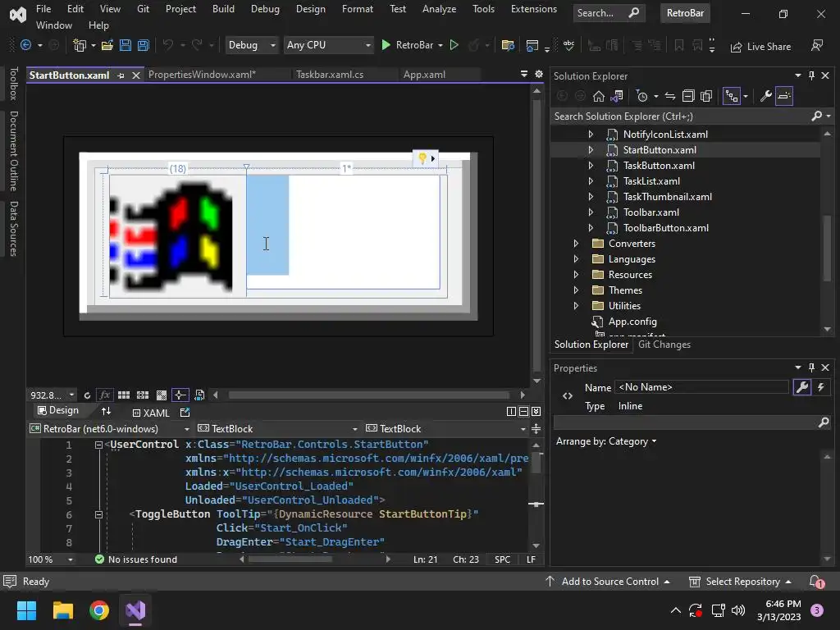Switch to PropertiesWindow.xaml* tab

point(202,75)
